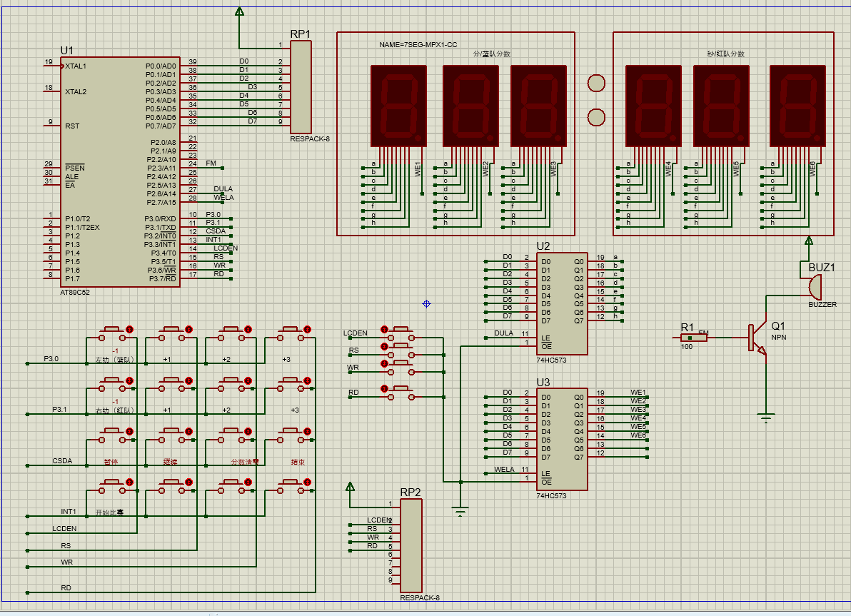Select the seven-segment digit wired to WE4

(653, 106)
